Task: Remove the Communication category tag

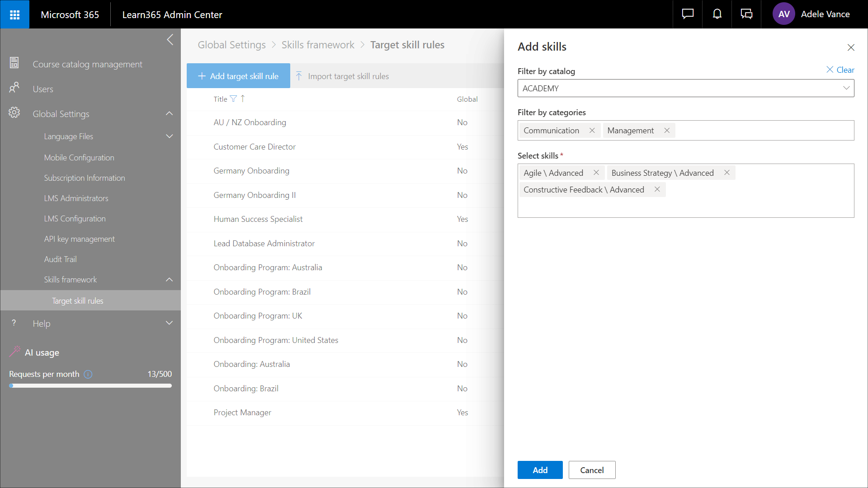Action: pos(592,131)
